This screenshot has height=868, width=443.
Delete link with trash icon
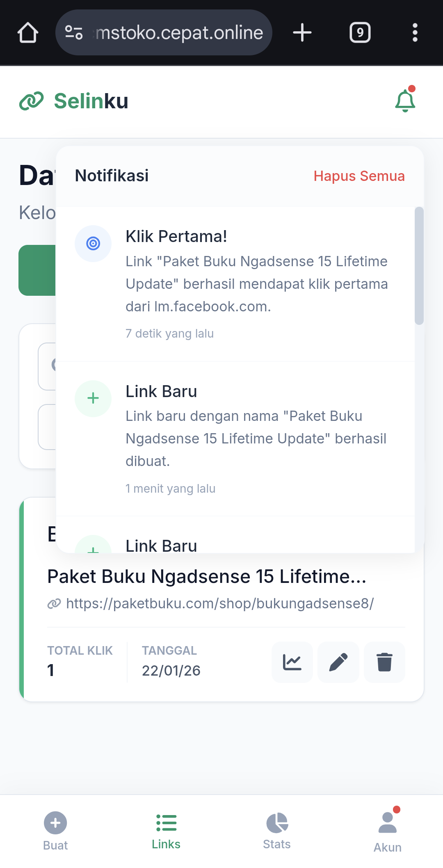point(384,662)
